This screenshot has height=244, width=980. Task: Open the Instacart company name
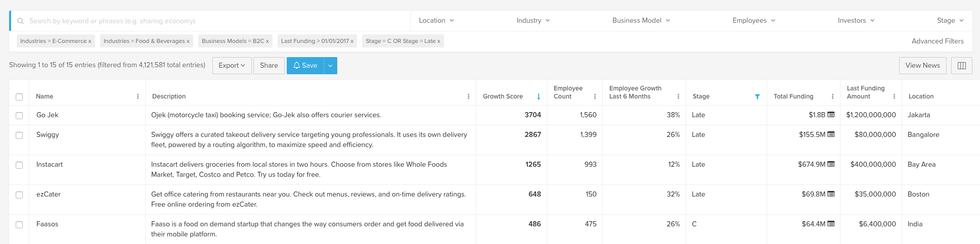(x=50, y=165)
